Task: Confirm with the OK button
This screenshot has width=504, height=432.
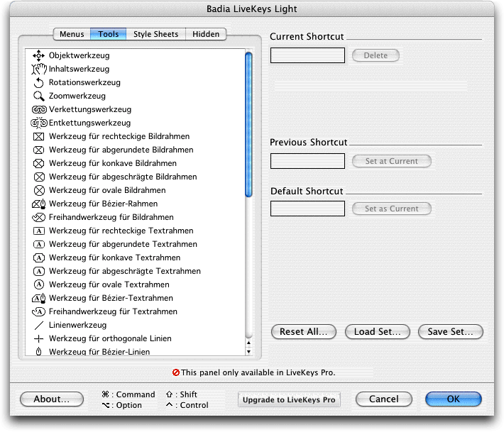Action: [453, 399]
